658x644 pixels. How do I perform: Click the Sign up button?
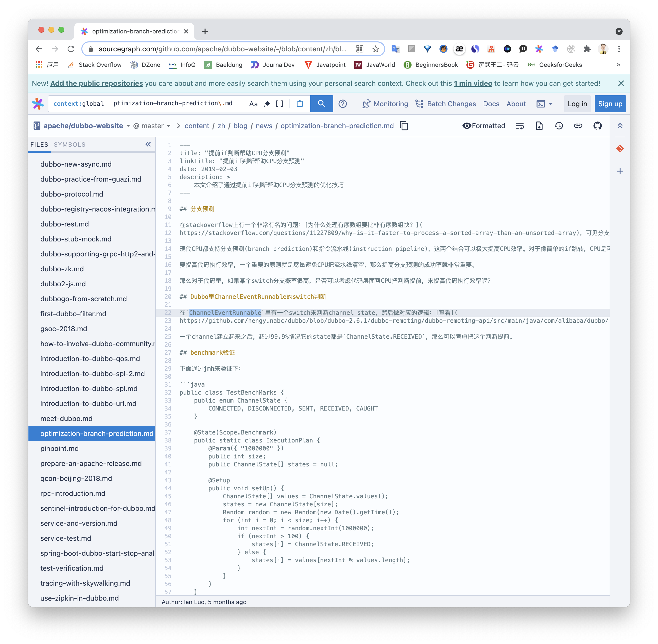[x=610, y=104]
